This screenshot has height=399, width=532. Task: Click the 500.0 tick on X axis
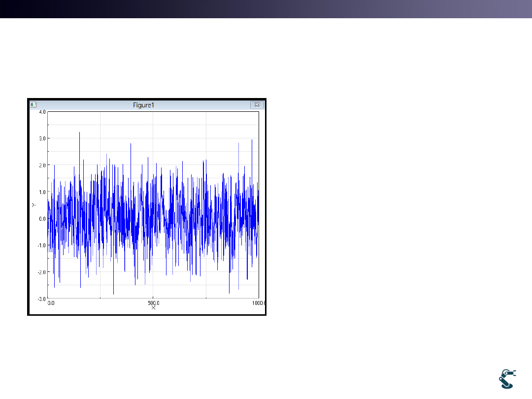tap(154, 302)
